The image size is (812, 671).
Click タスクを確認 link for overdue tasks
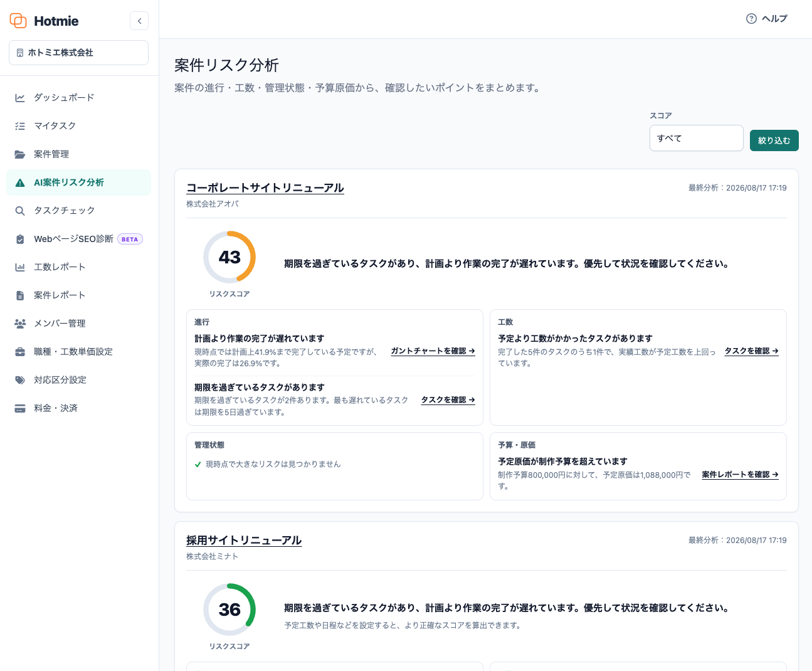click(448, 400)
